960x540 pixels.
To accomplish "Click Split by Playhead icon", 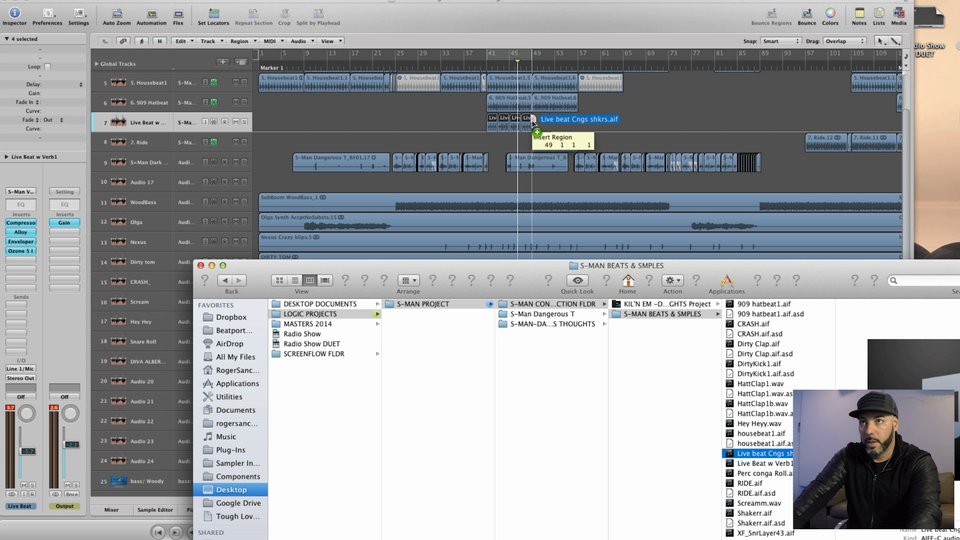I will point(318,13).
